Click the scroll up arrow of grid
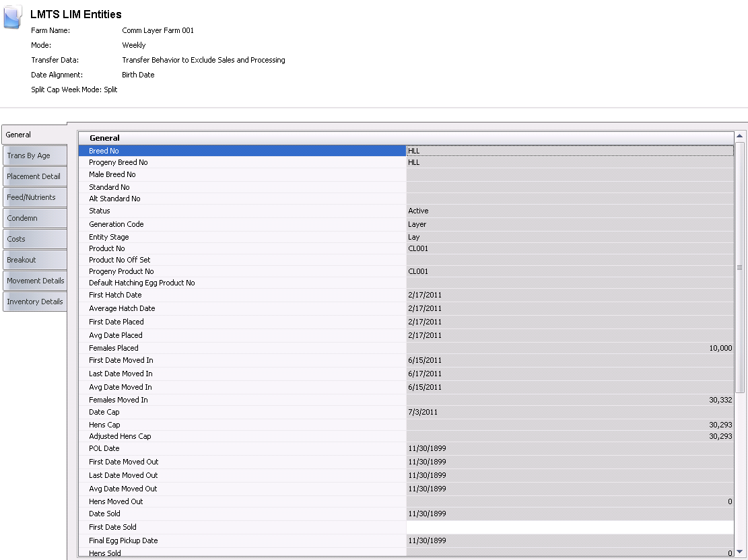 pos(739,137)
